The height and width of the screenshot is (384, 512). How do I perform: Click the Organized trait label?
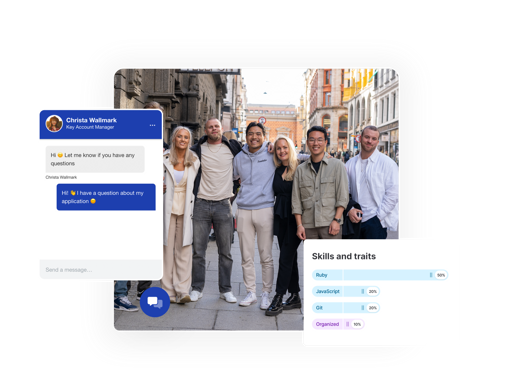pos(327,324)
